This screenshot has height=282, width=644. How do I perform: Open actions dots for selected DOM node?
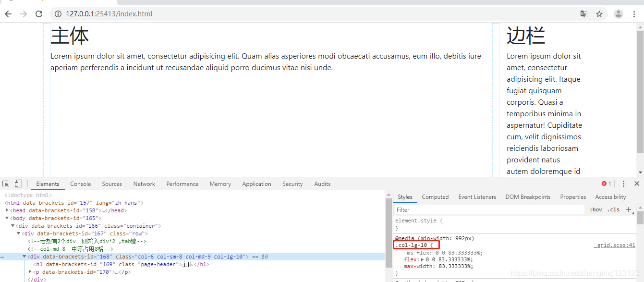(2, 257)
